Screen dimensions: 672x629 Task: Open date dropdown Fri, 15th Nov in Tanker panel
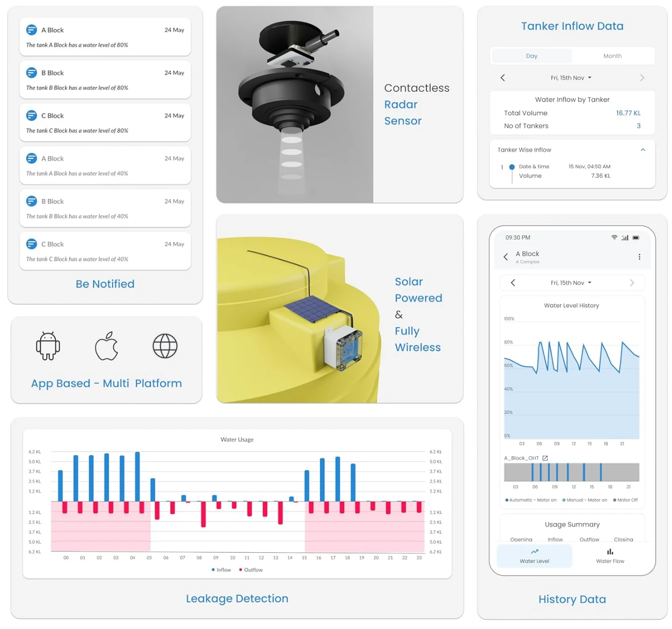coord(571,78)
